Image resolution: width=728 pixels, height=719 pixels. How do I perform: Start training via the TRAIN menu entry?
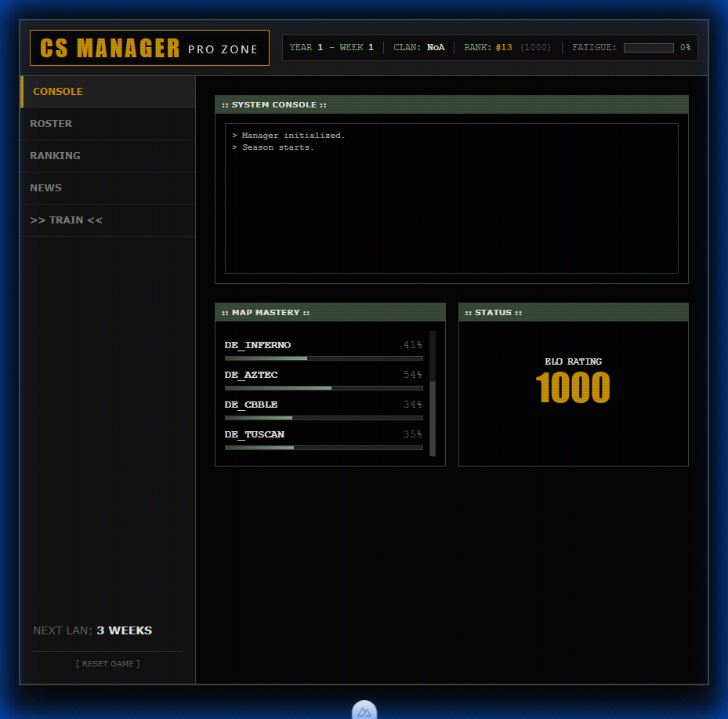coord(66,220)
